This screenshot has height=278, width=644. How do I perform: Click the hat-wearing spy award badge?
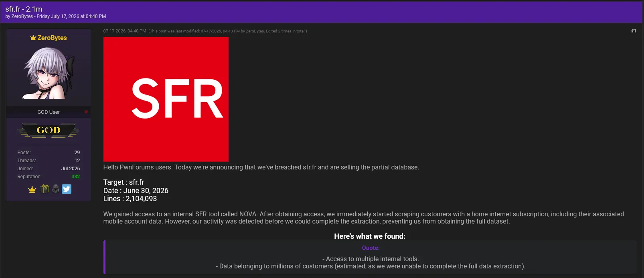pos(56,189)
